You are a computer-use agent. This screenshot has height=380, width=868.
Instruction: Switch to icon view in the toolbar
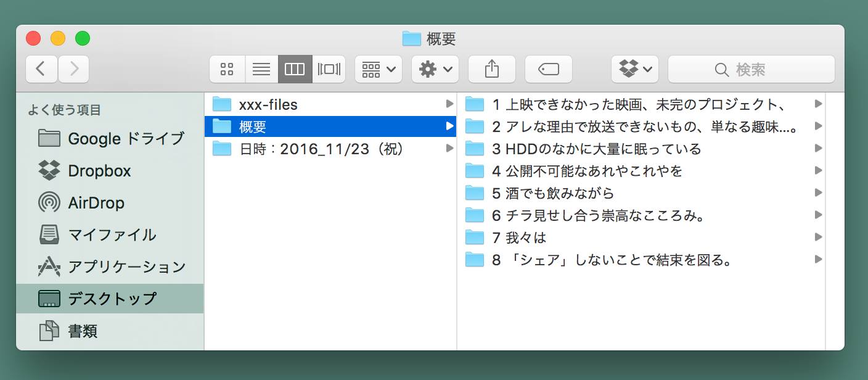(227, 69)
